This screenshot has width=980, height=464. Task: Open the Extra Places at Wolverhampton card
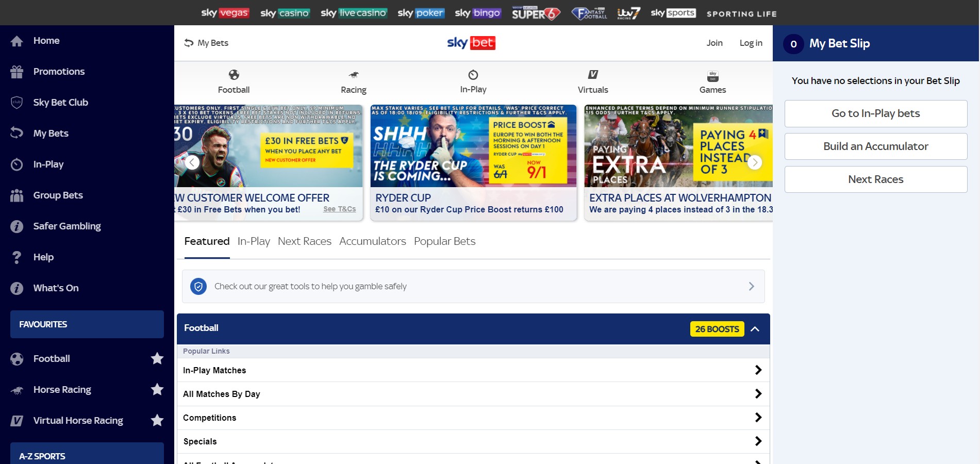tap(678, 163)
